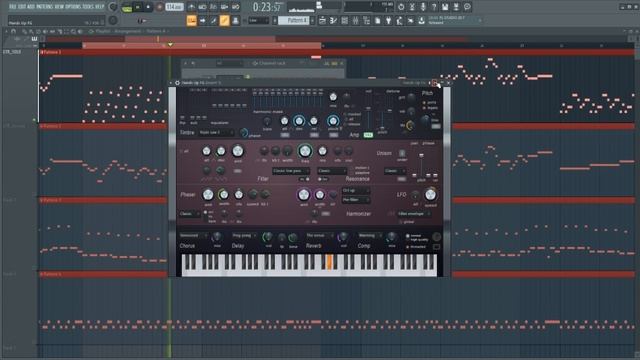
Task: Open the Pre filter dropdown
Action: [356, 200]
